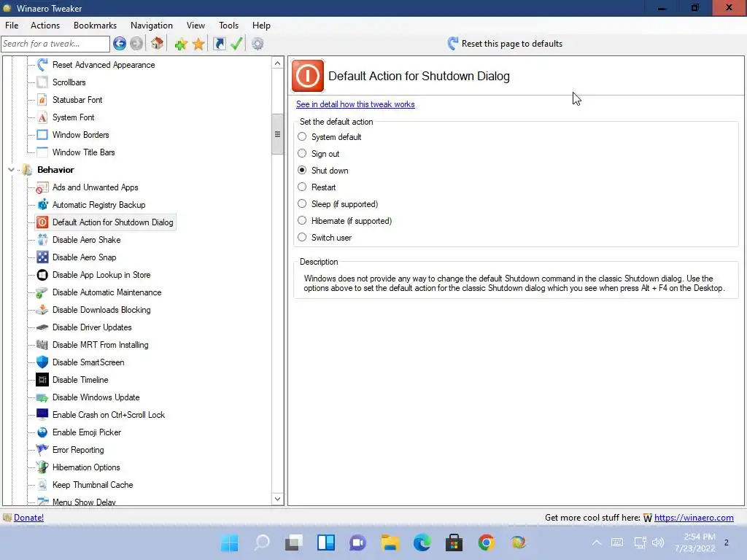Select the Restart radio option
The height and width of the screenshot is (560, 747).
coord(302,187)
